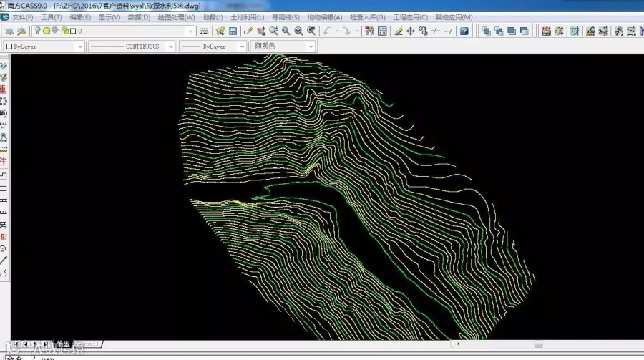Click the send-to-back draw order icon
The height and width of the screenshot is (360, 644).
524,31
